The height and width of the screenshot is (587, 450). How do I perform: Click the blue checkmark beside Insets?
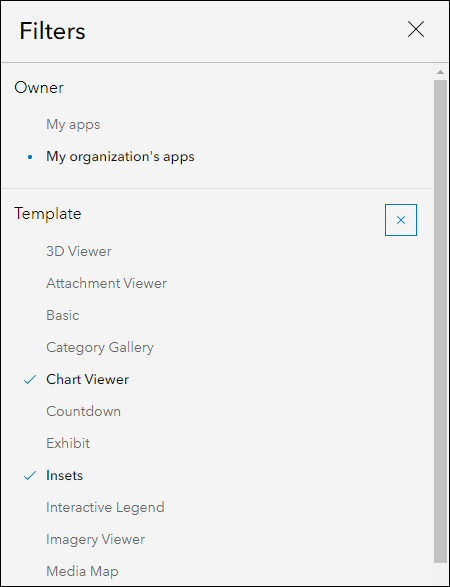[30, 476]
